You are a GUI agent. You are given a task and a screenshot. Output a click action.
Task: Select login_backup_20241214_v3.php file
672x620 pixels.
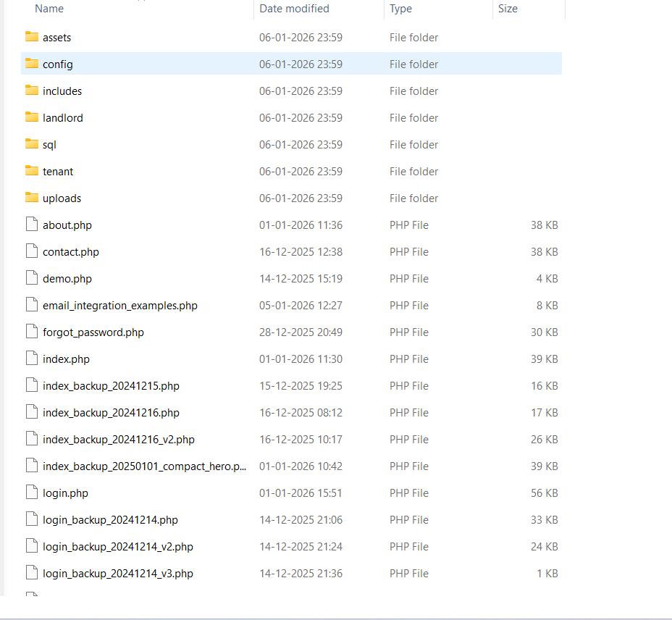(x=118, y=574)
